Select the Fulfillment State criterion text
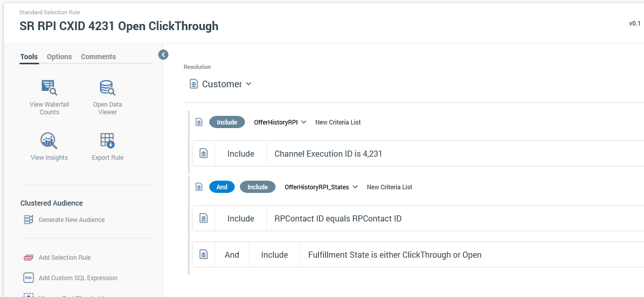Viewport: 644px width, 297px height. pos(394,255)
